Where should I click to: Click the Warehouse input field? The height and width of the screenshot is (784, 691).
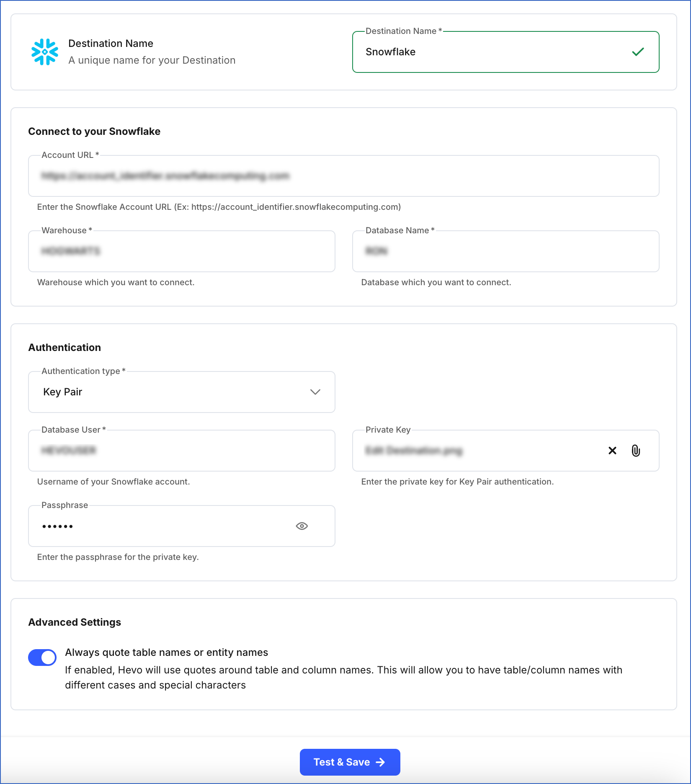coord(181,251)
